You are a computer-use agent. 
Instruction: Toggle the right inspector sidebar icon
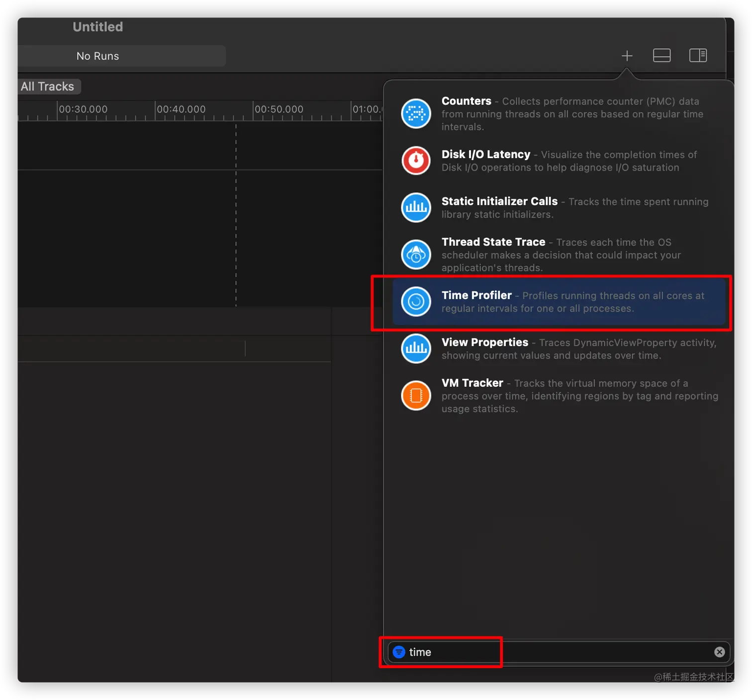tap(698, 56)
